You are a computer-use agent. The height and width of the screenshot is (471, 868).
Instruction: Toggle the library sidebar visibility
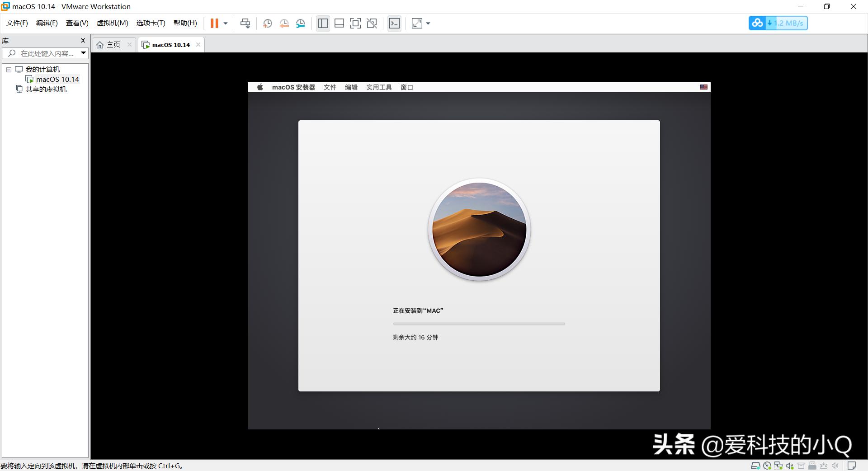point(323,23)
